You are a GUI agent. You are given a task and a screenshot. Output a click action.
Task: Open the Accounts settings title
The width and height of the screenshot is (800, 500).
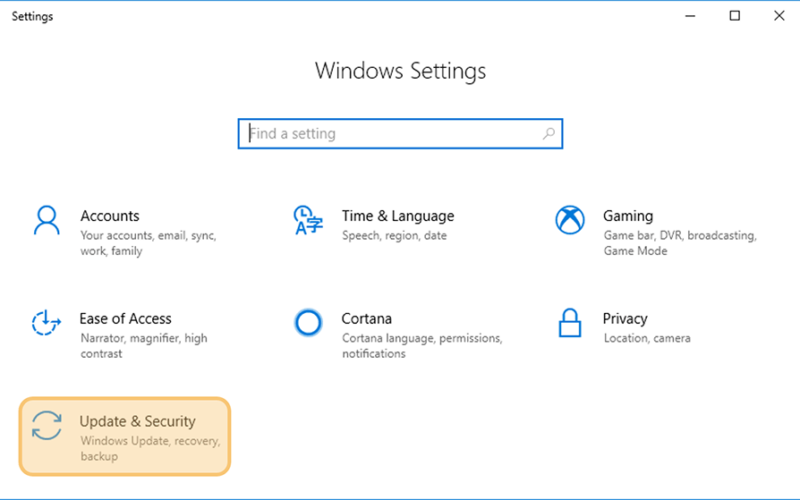point(110,216)
